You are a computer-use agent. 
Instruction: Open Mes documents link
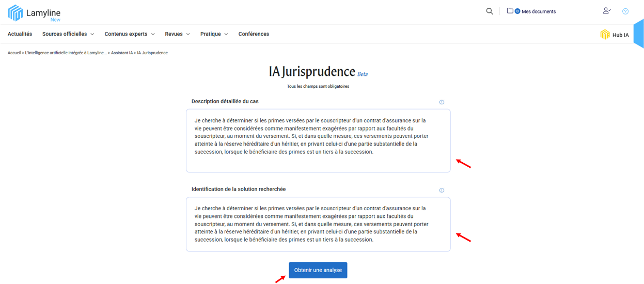539,11
